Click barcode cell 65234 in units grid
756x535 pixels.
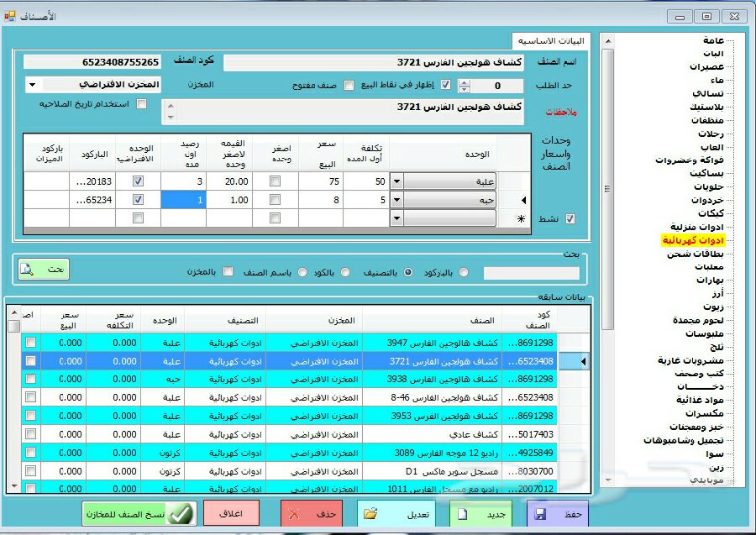click(92, 200)
